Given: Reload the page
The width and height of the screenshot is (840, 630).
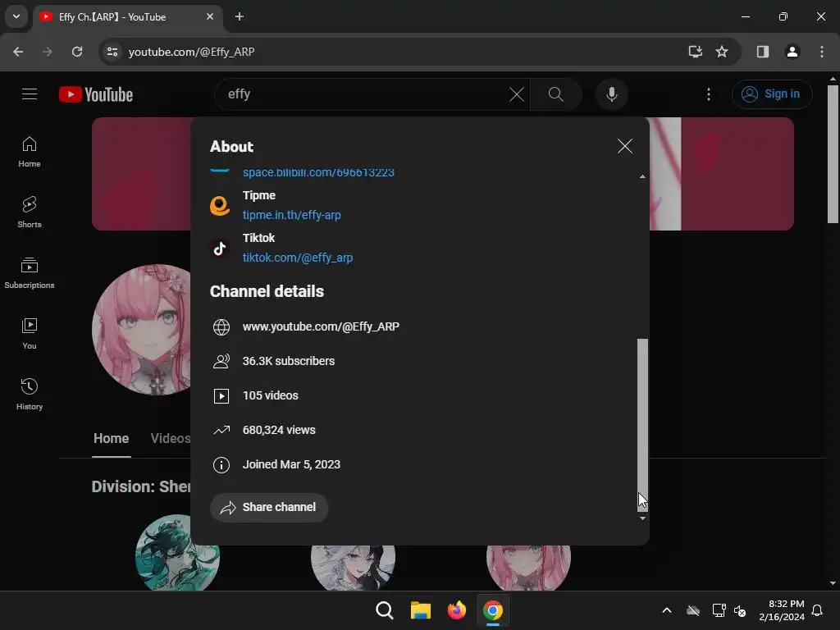Looking at the screenshot, I should pyautogui.click(x=77, y=52).
